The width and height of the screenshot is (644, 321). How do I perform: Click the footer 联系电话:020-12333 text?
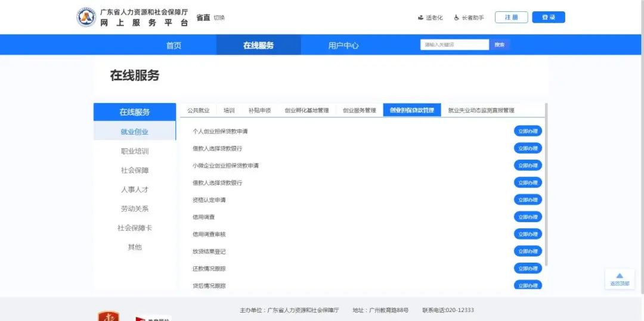click(448, 310)
